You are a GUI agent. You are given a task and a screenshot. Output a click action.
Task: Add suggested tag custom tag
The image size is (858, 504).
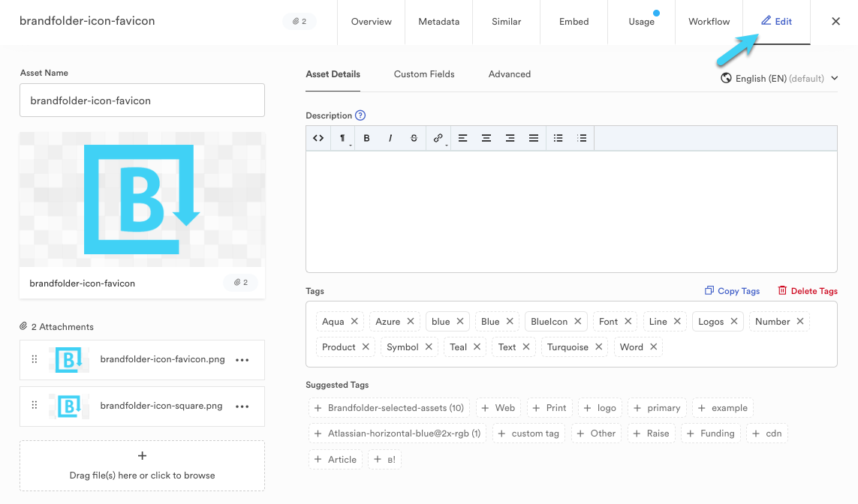pos(528,433)
